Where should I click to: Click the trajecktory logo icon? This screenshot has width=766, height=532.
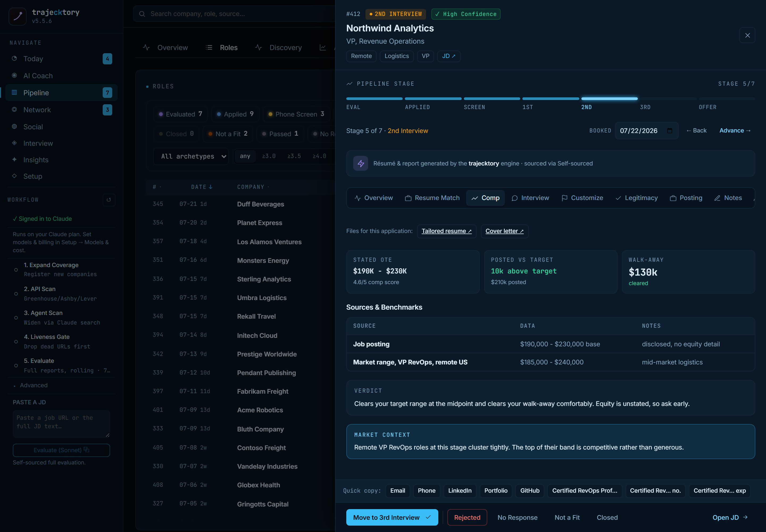[x=17, y=16]
